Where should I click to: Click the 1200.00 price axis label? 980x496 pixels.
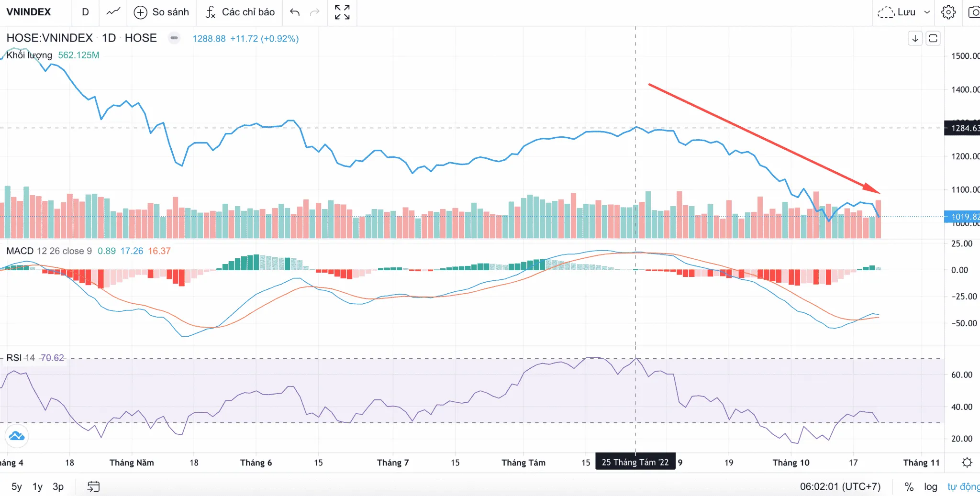pos(965,156)
